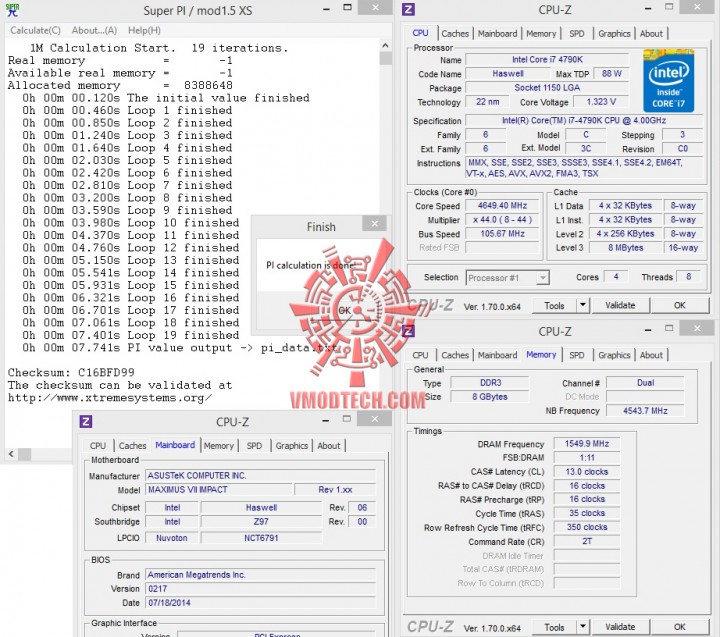This screenshot has width=720, height=637.
Task: Click the Command Rate value 2T
Action: point(587,541)
